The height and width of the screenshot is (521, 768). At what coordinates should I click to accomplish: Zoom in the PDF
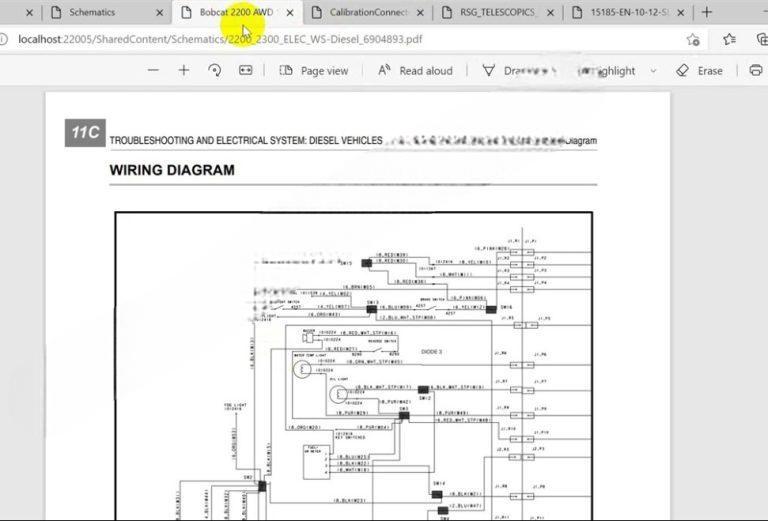tap(184, 71)
